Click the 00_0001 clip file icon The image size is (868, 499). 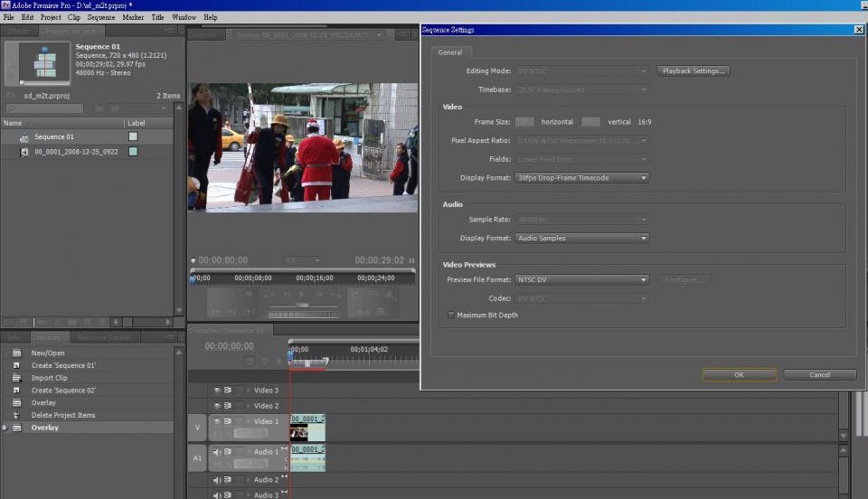(24, 152)
